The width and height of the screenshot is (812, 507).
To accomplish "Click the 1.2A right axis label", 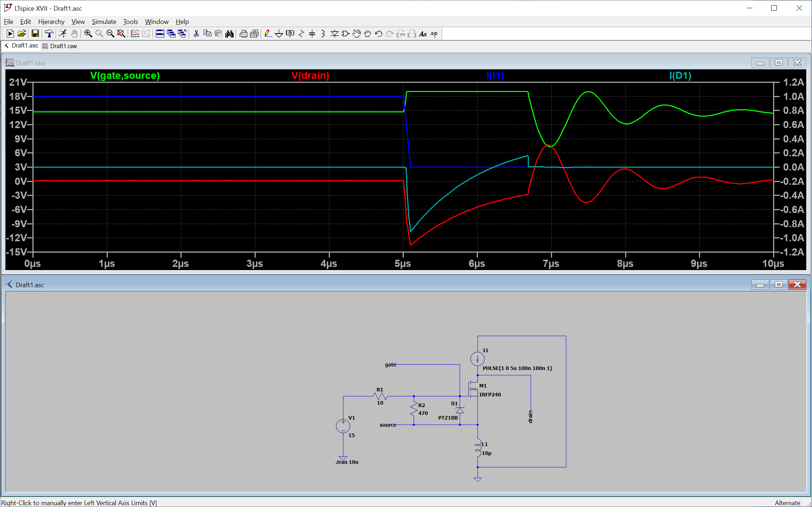I will (x=793, y=82).
